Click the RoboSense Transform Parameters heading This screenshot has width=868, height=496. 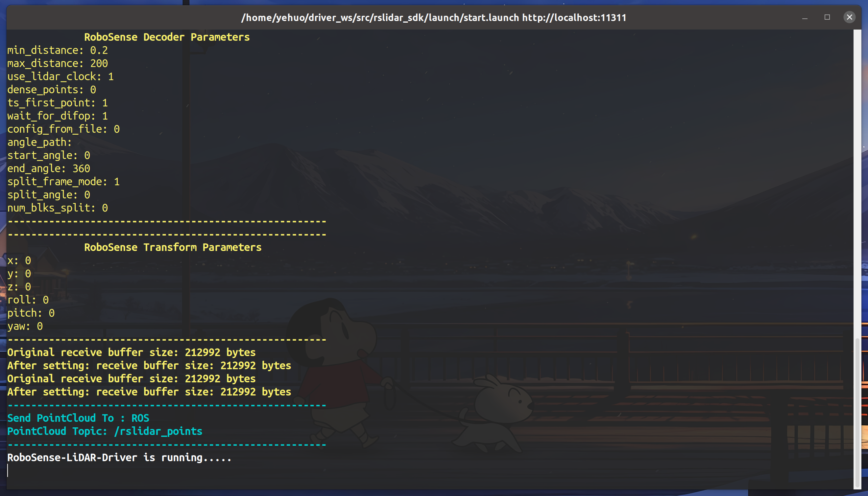pyautogui.click(x=173, y=247)
